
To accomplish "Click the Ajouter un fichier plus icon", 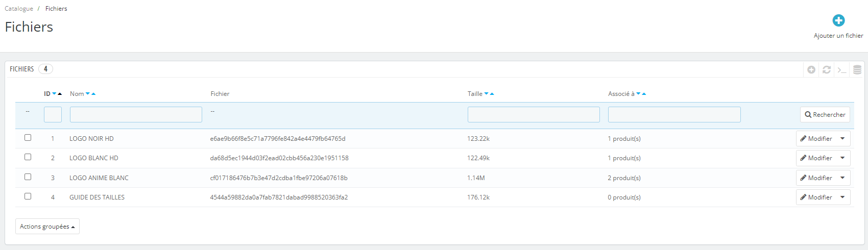I will [x=838, y=20].
